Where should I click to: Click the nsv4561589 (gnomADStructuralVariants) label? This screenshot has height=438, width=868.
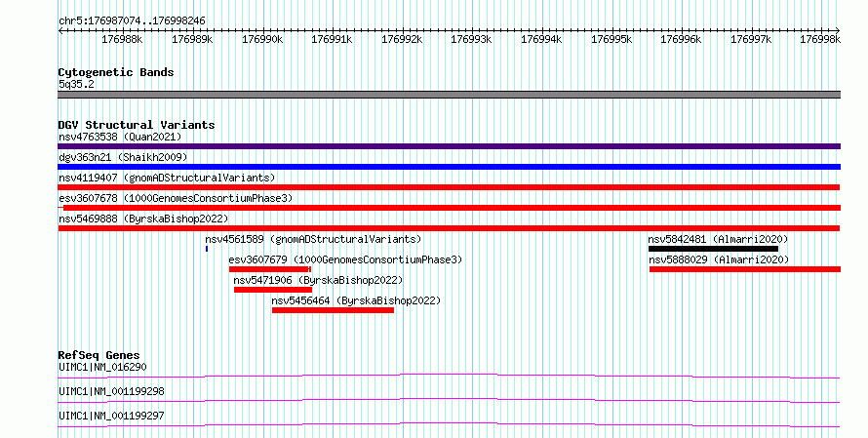313,239
